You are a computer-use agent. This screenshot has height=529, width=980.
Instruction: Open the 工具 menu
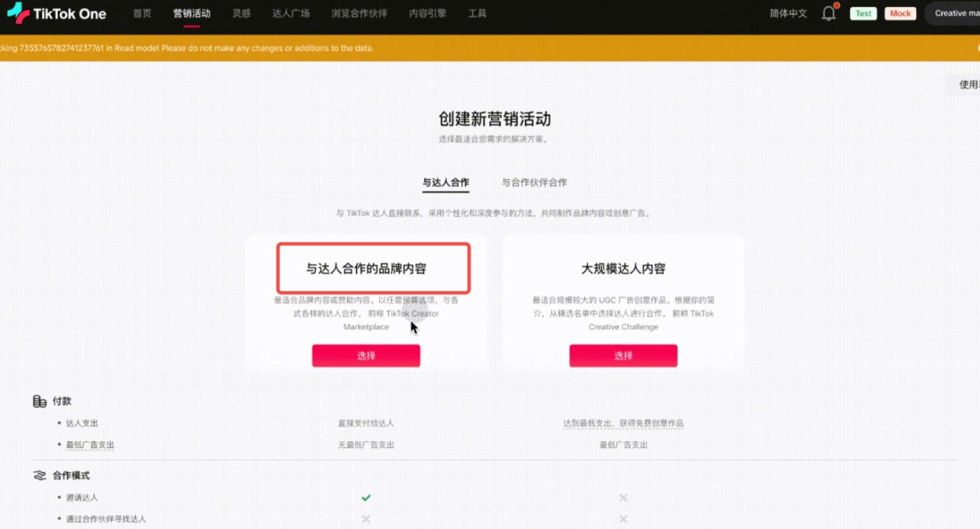point(477,14)
